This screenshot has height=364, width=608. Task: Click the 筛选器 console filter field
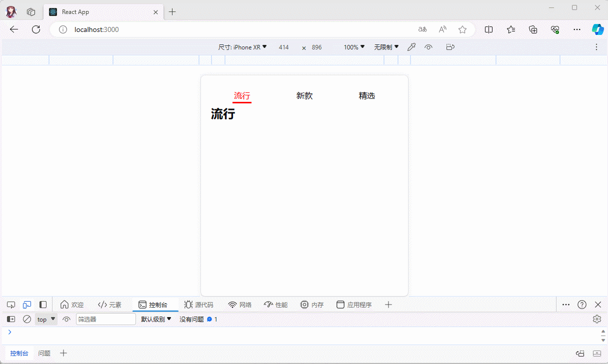point(105,319)
